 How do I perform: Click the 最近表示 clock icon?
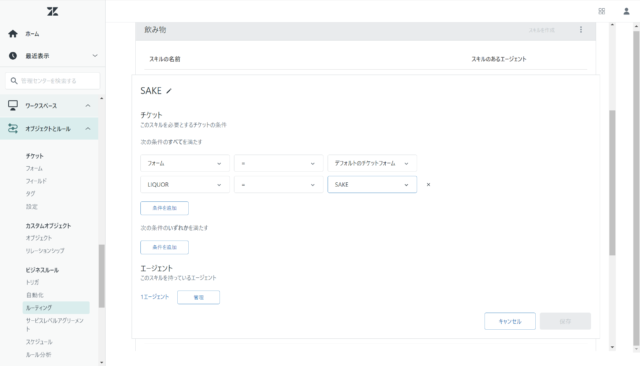13,55
